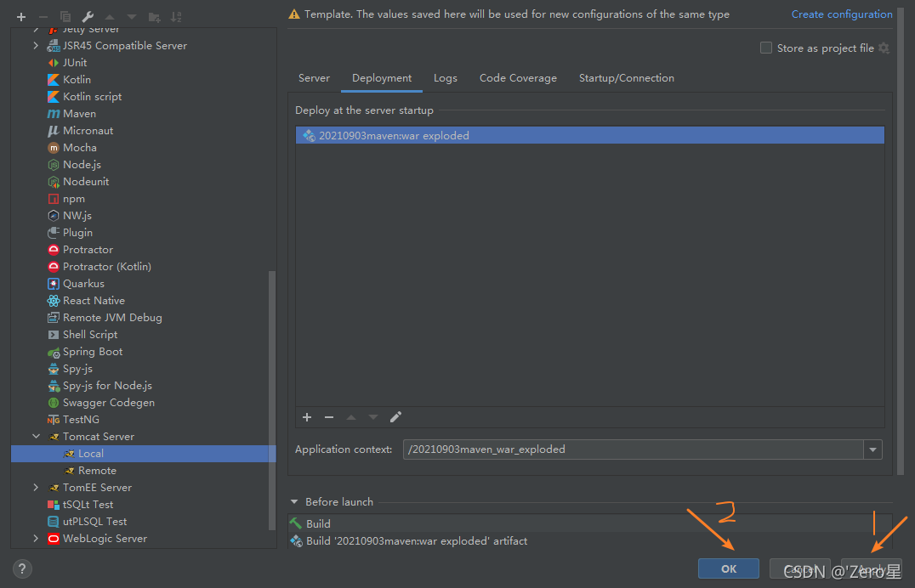Click the Create configuration link
915x588 pixels.
842,14
